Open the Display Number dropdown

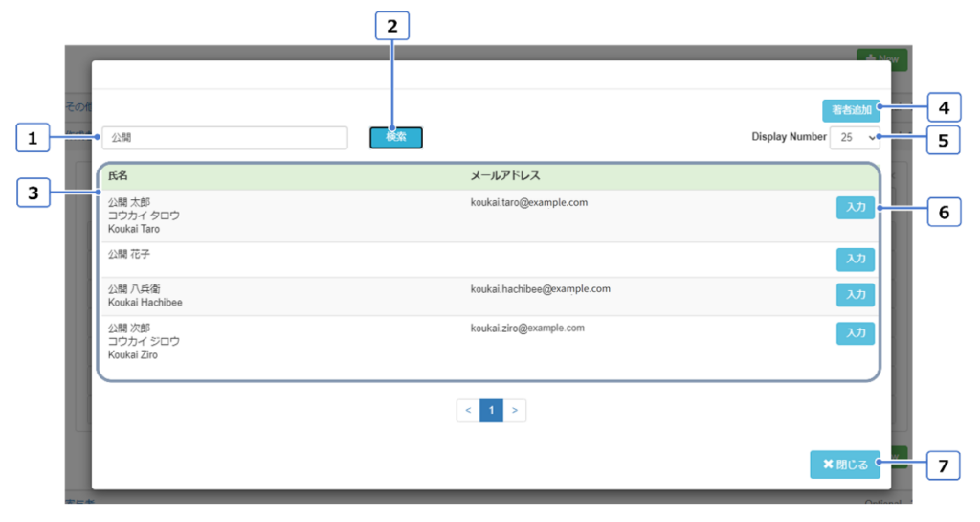[855, 138]
